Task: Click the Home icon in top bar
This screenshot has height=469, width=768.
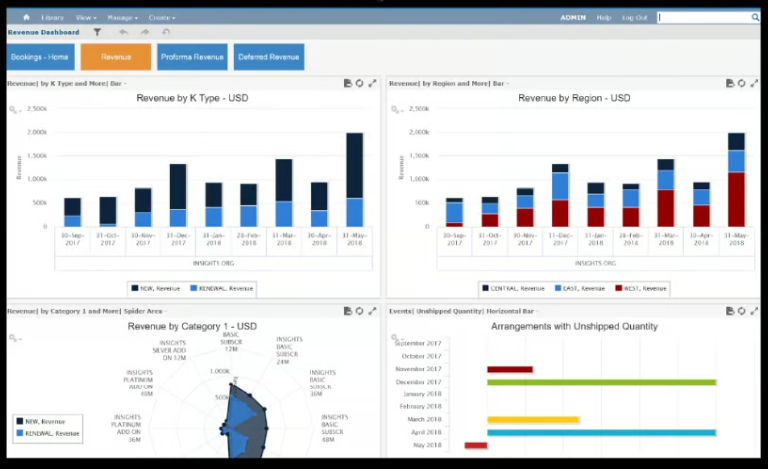Action: (x=26, y=17)
